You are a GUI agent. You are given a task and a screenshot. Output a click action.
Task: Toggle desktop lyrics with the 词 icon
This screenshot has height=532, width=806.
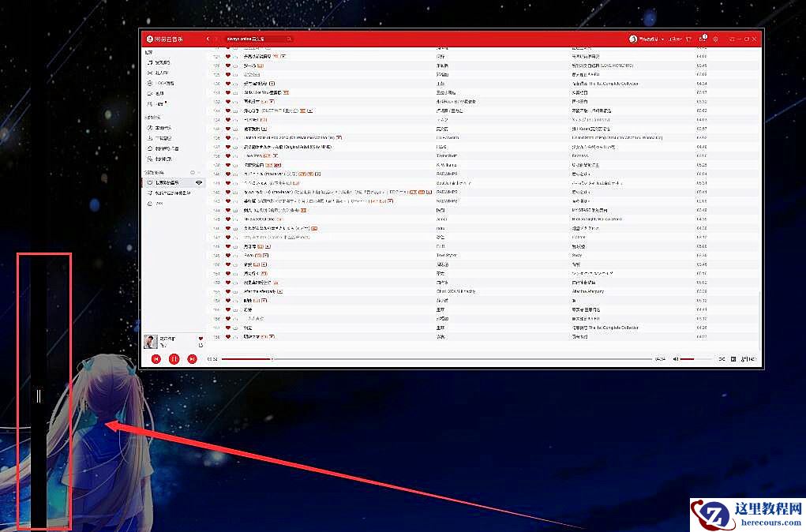[x=733, y=358]
